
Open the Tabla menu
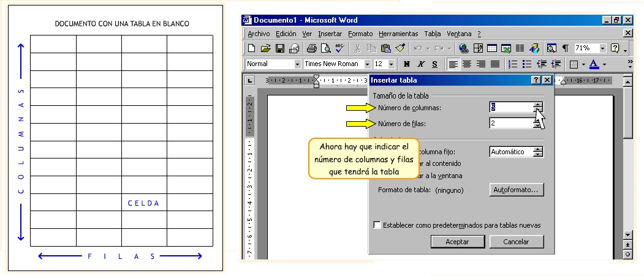coord(433,34)
